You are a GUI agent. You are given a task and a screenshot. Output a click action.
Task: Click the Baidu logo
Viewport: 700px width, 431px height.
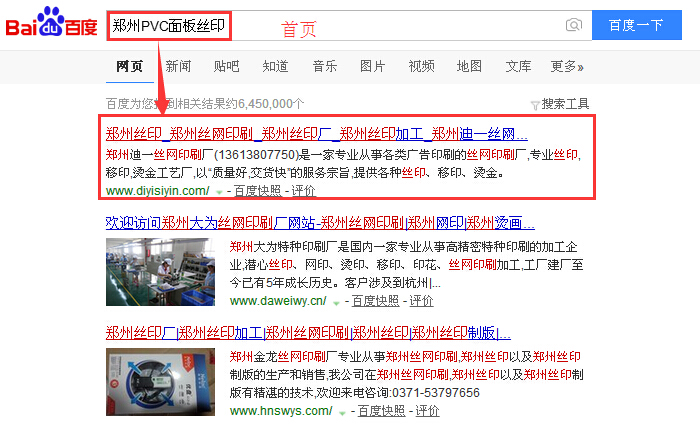[x=51, y=22]
